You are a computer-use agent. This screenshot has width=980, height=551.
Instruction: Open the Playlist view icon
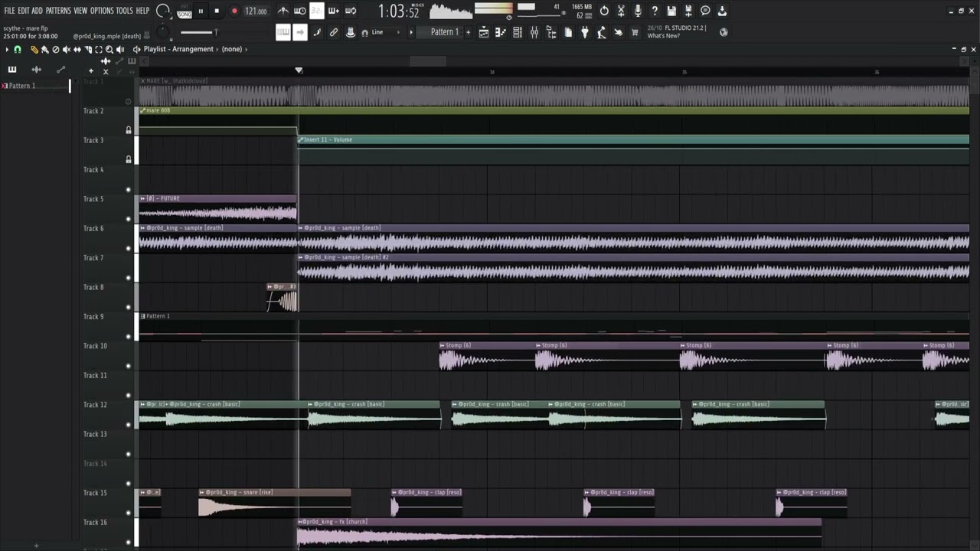coord(484,32)
